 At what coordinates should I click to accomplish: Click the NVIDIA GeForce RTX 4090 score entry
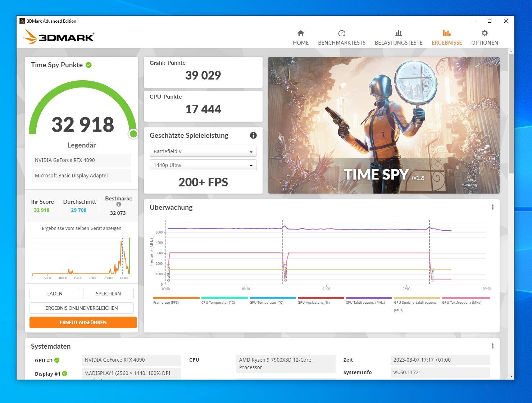pyautogui.click(x=82, y=160)
